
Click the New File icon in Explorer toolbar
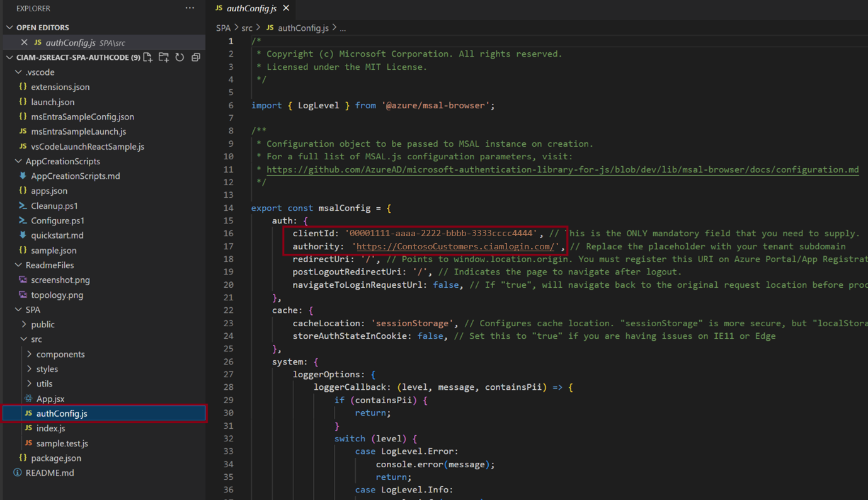click(147, 57)
